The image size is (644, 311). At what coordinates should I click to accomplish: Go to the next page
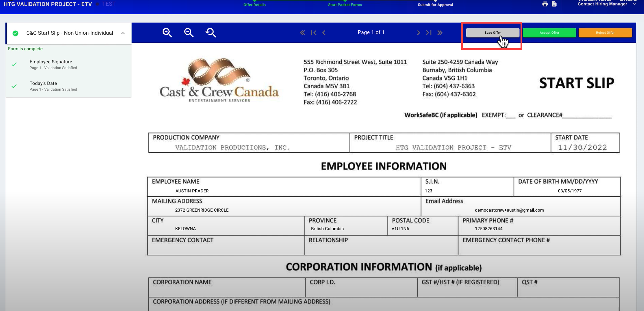point(418,33)
